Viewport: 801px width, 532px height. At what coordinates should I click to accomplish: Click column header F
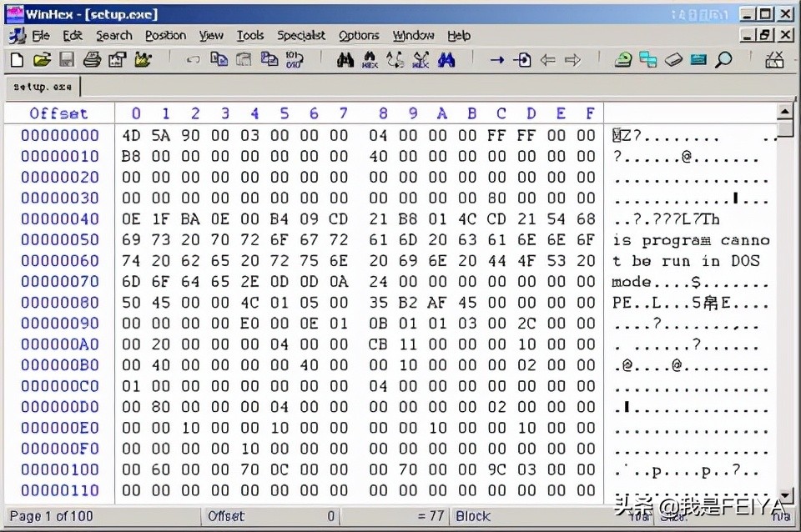click(590, 113)
